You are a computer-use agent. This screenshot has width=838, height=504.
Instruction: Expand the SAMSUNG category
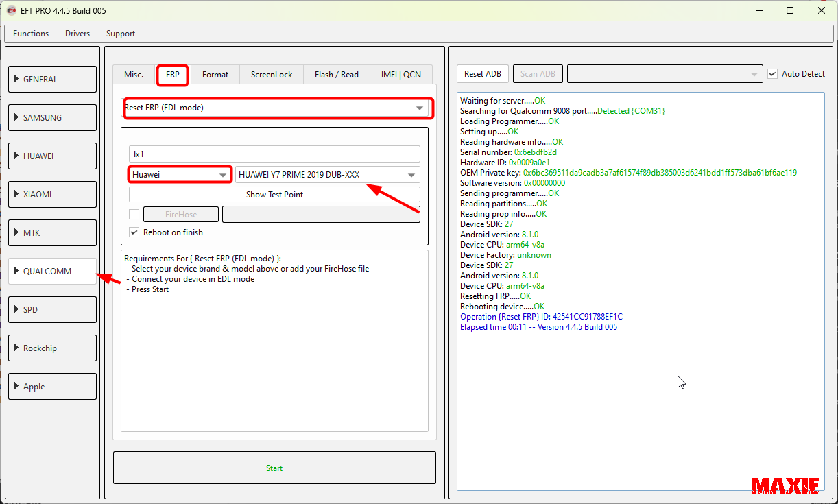coord(52,117)
